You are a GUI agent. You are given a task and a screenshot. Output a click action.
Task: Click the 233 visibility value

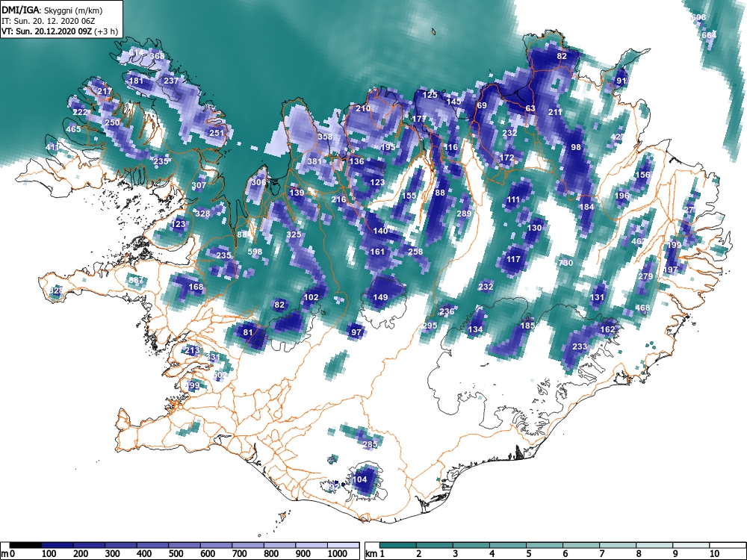click(x=580, y=346)
